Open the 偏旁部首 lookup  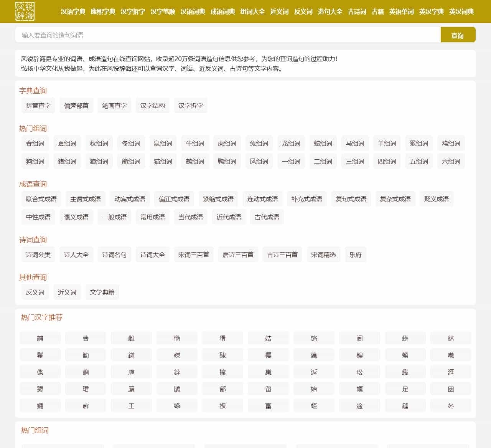pos(76,106)
